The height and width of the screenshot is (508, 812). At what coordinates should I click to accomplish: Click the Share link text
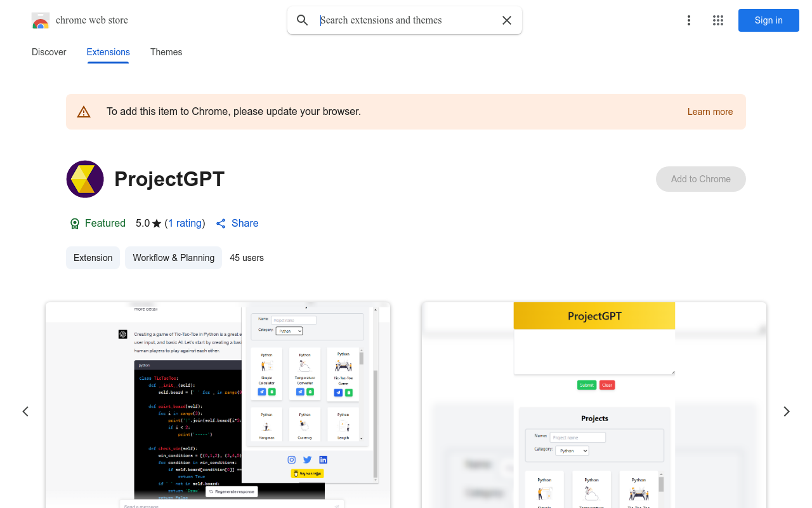coord(245,224)
